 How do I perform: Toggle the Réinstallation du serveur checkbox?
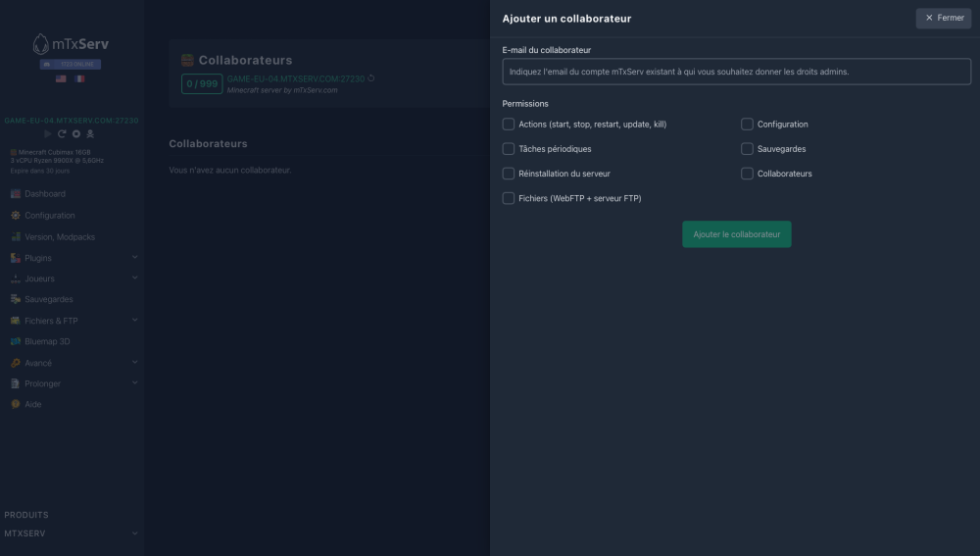[509, 174]
